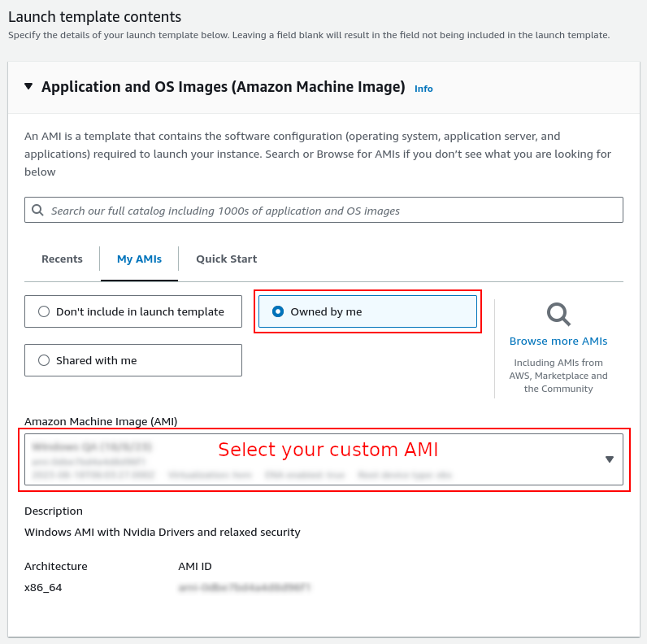Open the Browse more AMIs link
647x644 pixels.
point(558,341)
